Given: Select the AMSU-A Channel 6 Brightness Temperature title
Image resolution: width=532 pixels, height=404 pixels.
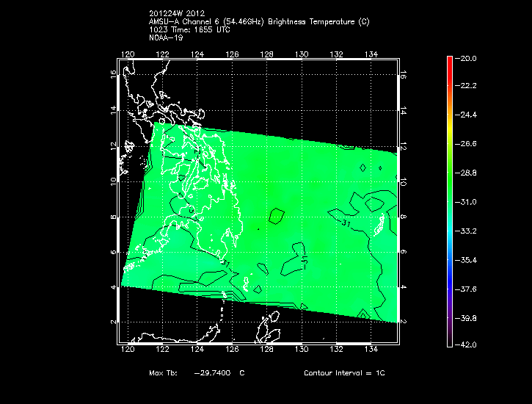Looking at the screenshot, I should coord(259,22).
